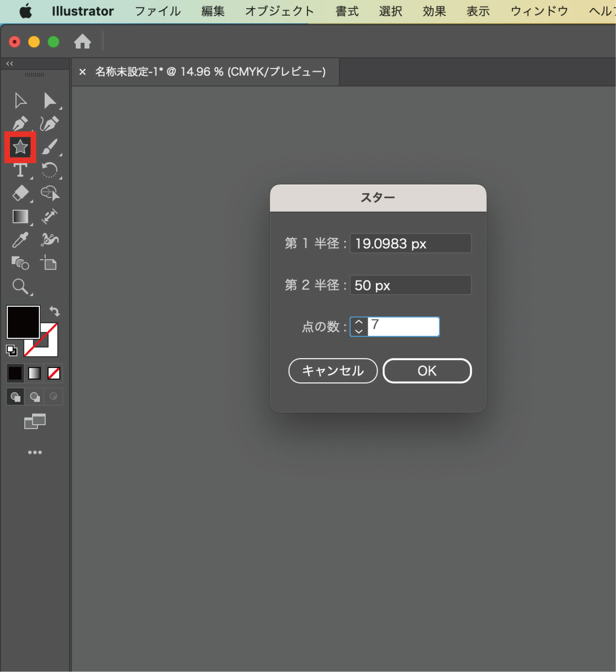Select the Eyedropper tool
Image resolution: width=616 pixels, height=672 pixels.
[x=20, y=240]
